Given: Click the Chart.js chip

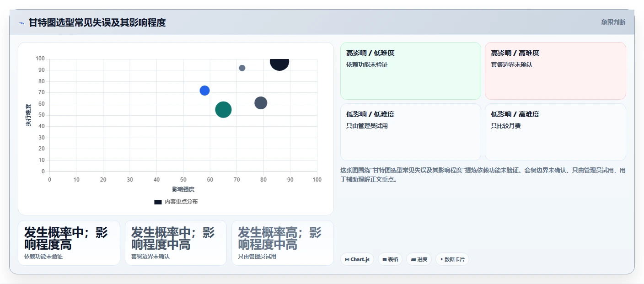Looking at the screenshot, I should click(x=357, y=259).
